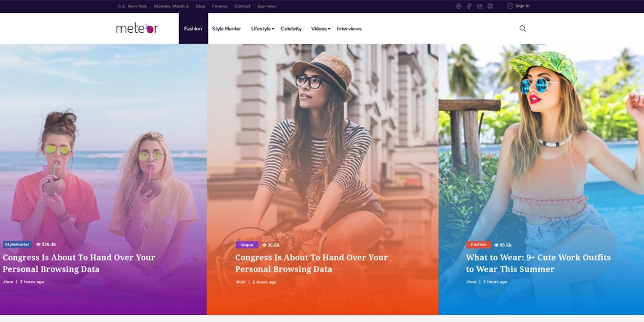
Task: Open the Interviews menu item
Action: pyautogui.click(x=349, y=29)
